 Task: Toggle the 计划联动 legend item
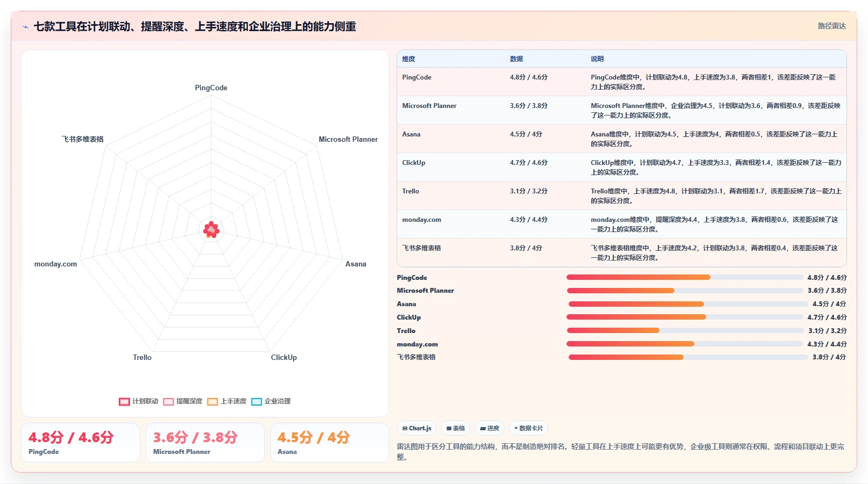[x=139, y=401]
